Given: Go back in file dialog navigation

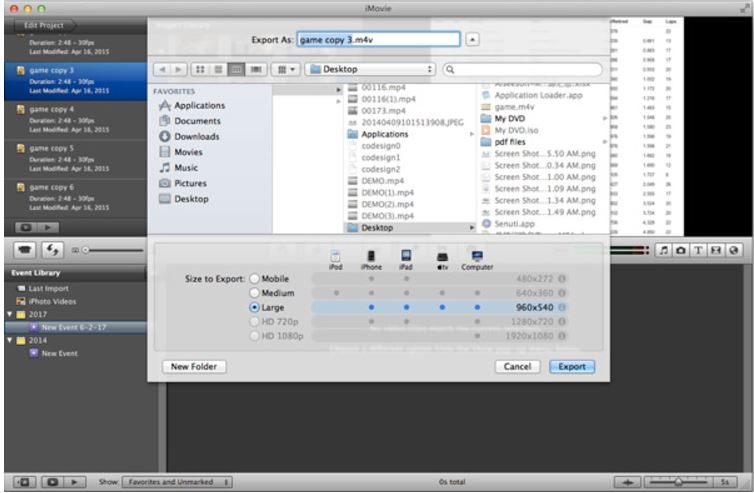Looking at the screenshot, I should click(162, 69).
